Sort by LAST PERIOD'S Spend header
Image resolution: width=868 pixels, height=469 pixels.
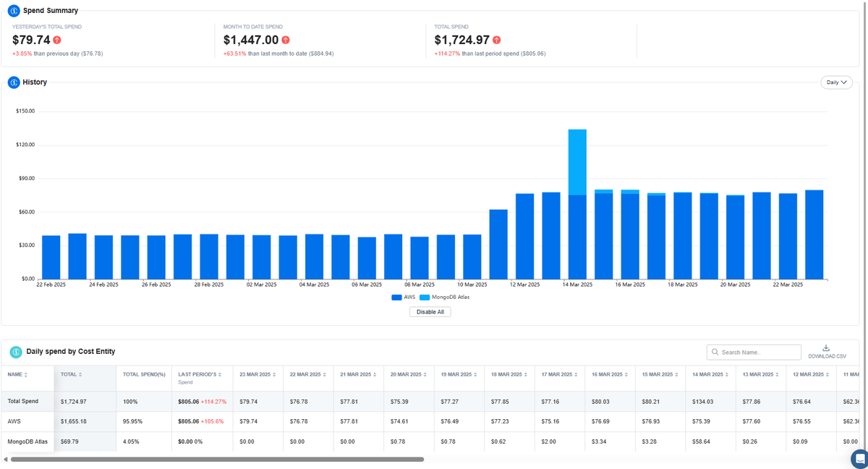(x=200, y=377)
